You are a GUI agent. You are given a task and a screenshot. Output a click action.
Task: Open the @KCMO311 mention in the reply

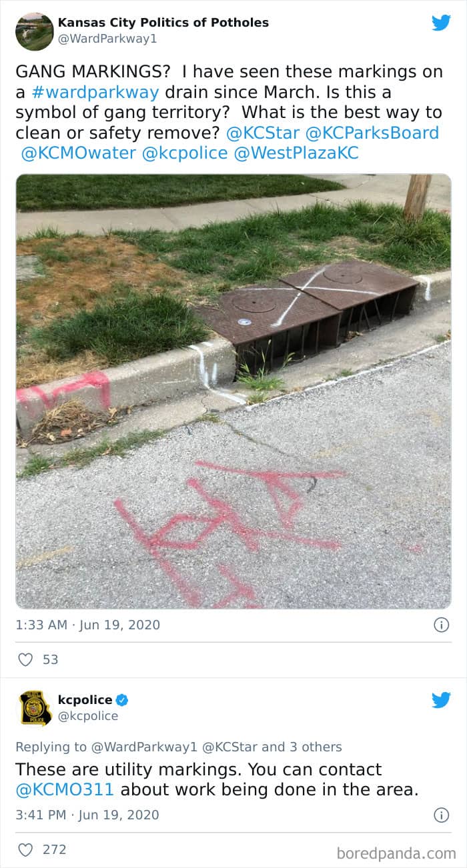coord(65,790)
